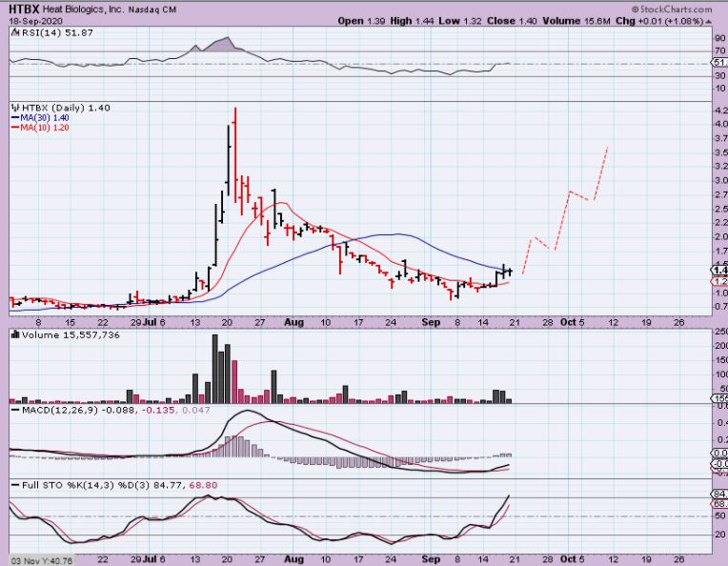Click the red 1.2 MA tag on price axis
The width and height of the screenshot is (728, 566).
click(x=719, y=281)
